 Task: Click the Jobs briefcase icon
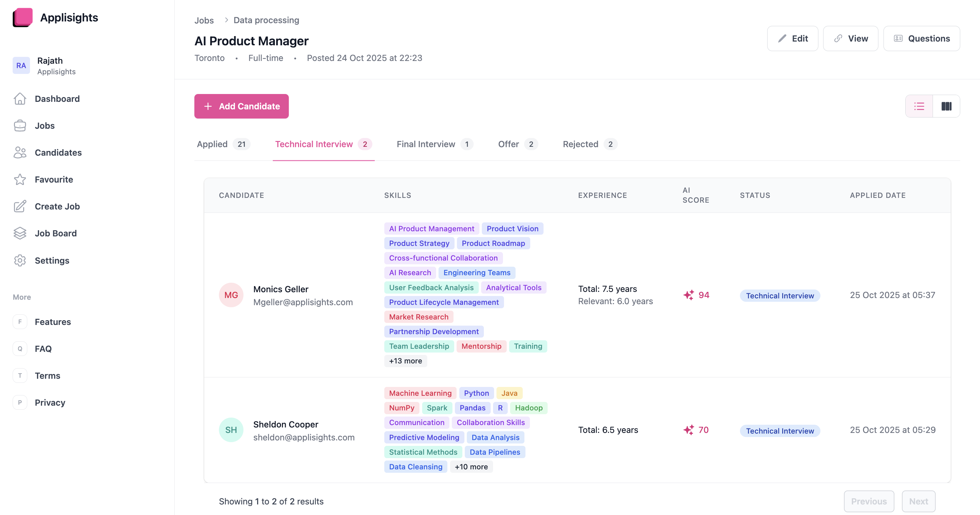[20, 126]
